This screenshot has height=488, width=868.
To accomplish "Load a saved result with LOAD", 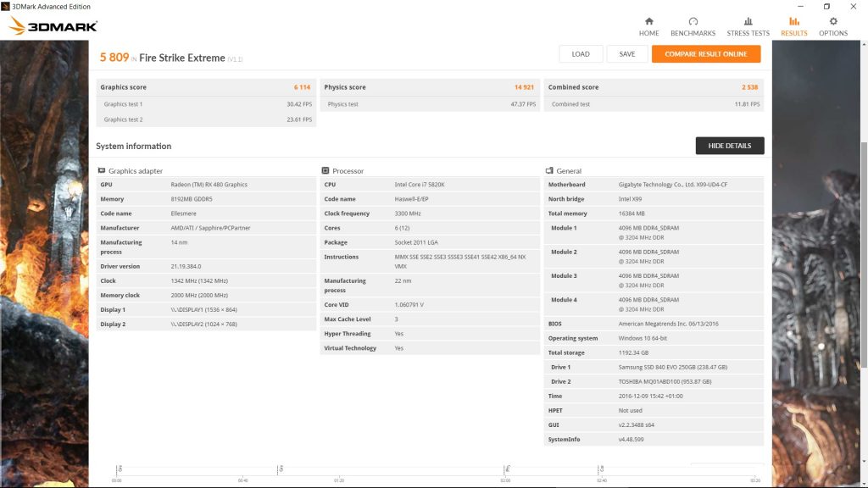I will point(580,54).
